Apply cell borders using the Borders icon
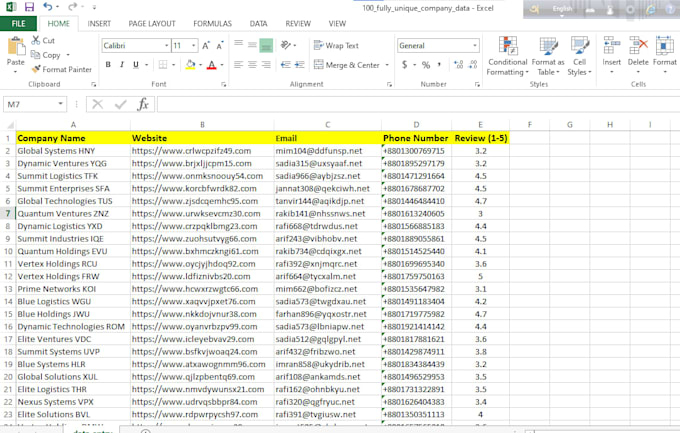The width and height of the screenshot is (680, 433). 163,65
